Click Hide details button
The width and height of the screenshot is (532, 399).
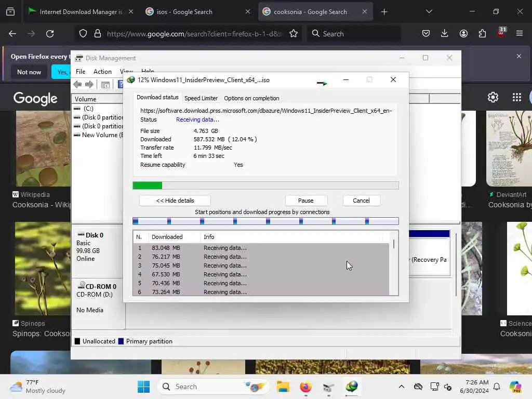pyautogui.click(x=175, y=201)
